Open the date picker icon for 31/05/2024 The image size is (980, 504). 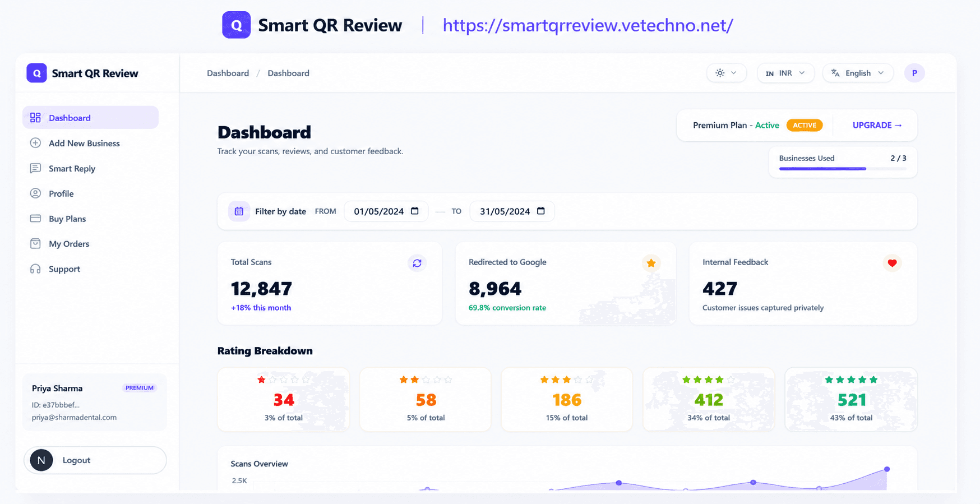(x=541, y=211)
